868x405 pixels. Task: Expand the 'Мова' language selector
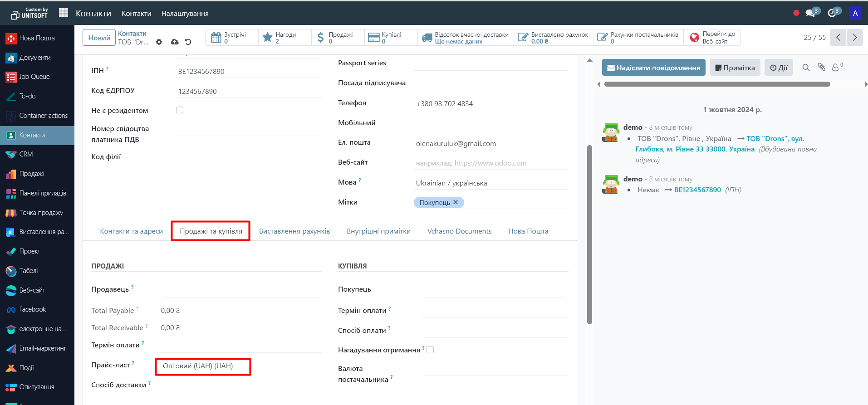(490, 183)
